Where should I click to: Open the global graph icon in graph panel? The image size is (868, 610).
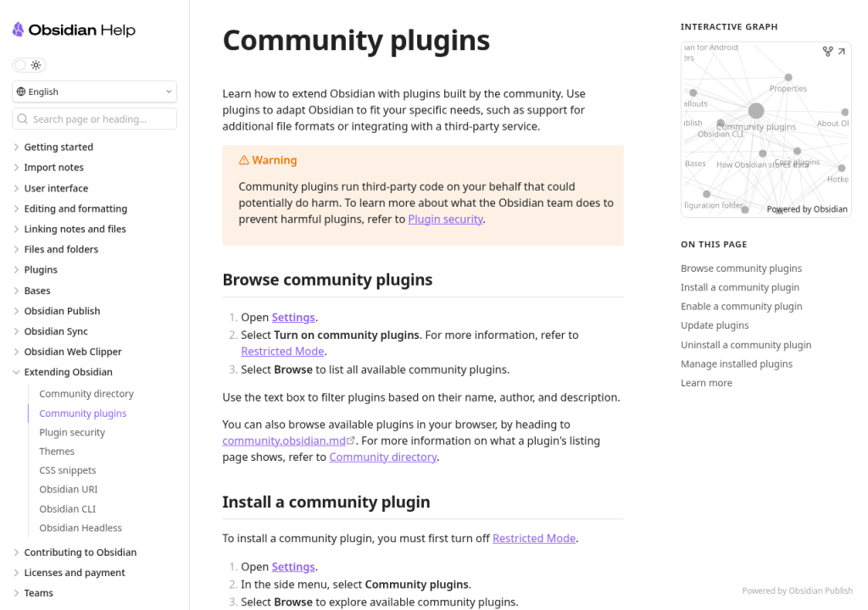[x=827, y=52]
